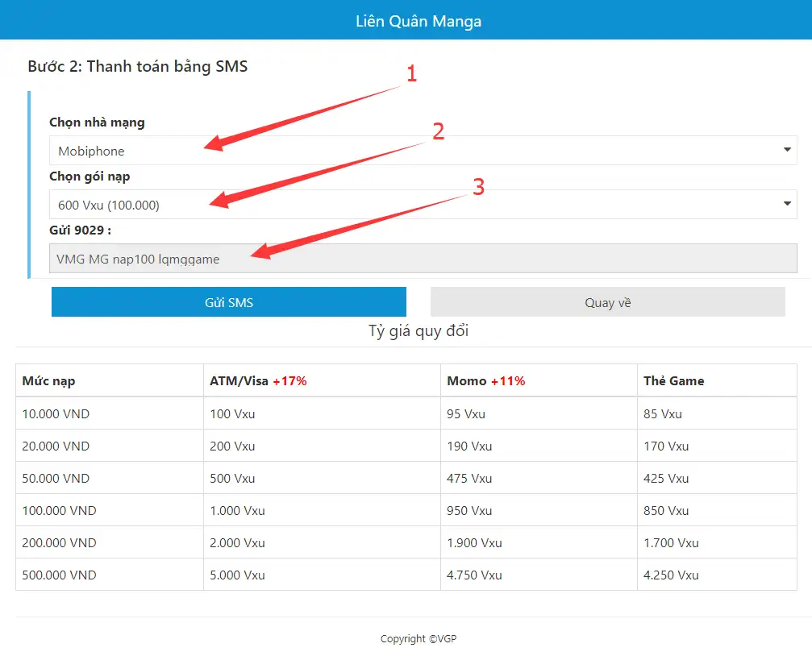Click the 1.000 Vxu cell
This screenshot has width=812, height=656.
[x=322, y=510]
